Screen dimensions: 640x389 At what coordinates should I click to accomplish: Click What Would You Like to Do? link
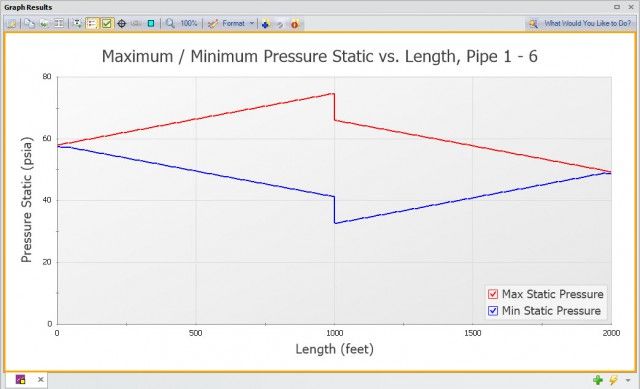tap(587, 24)
